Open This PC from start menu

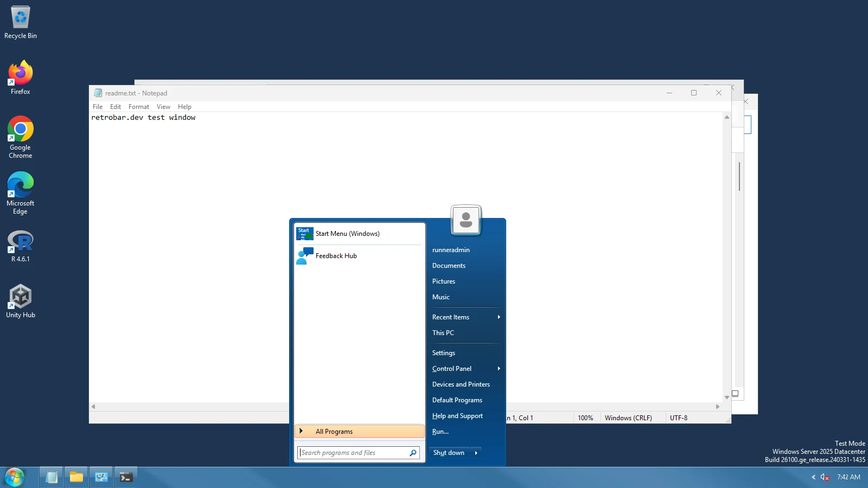pos(465,333)
